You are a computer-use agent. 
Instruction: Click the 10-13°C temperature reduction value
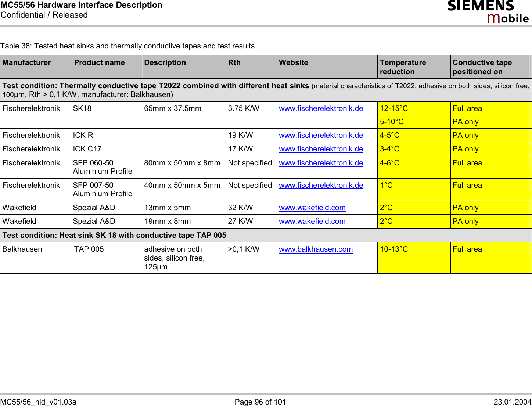(394, 249)
